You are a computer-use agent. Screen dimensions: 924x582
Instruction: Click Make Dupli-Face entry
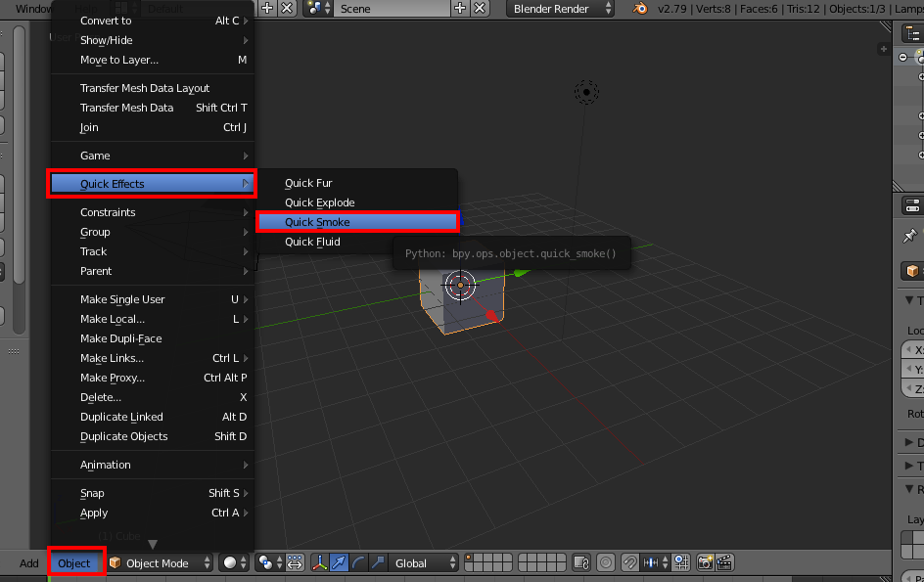[x=152, y=338]
